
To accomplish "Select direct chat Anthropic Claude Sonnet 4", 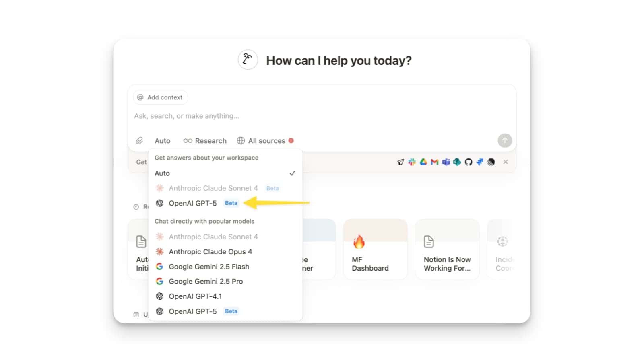I will point(225,237).
